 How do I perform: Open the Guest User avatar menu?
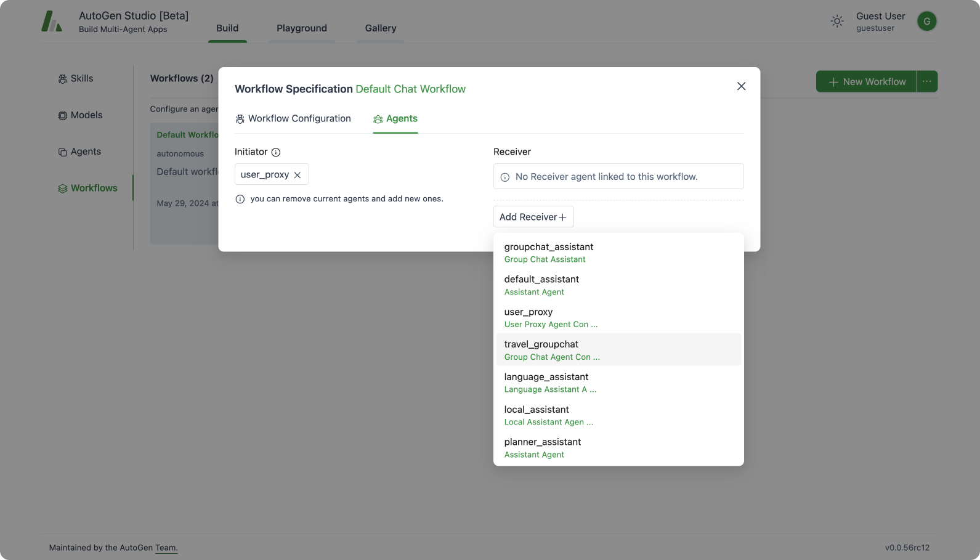(927, 22)
